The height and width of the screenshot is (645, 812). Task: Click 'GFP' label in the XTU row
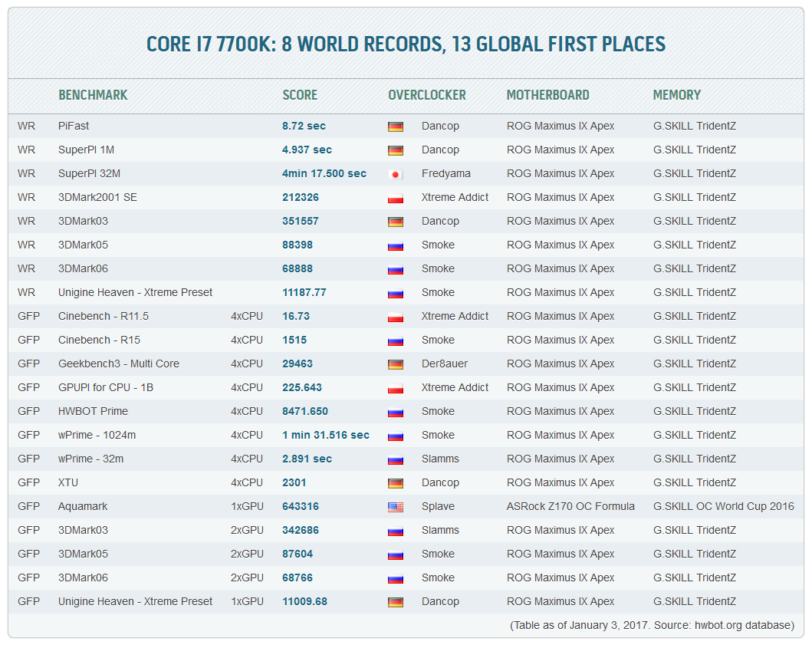point(28,483)
